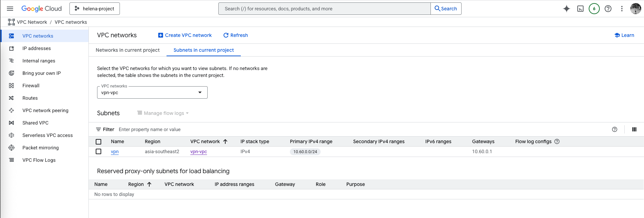
Task: Open Firewall in the sidebar
Action: click(31, 86)
